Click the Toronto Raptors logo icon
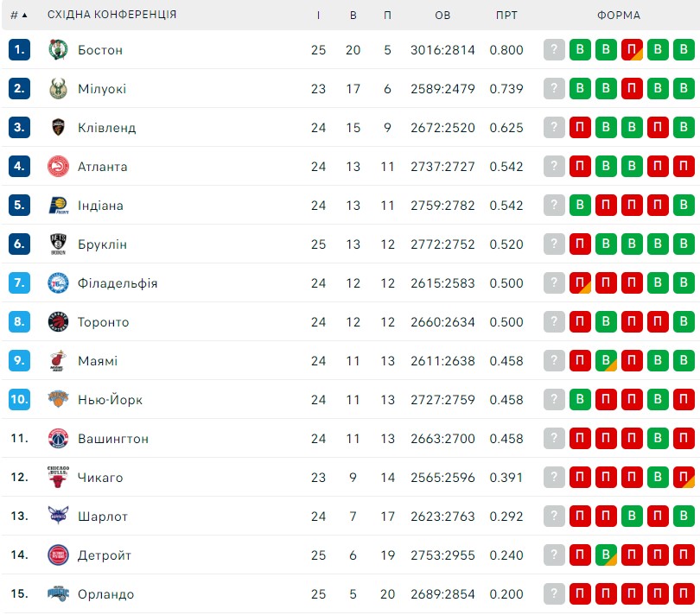The image size is (700, 615). (58, 321)
